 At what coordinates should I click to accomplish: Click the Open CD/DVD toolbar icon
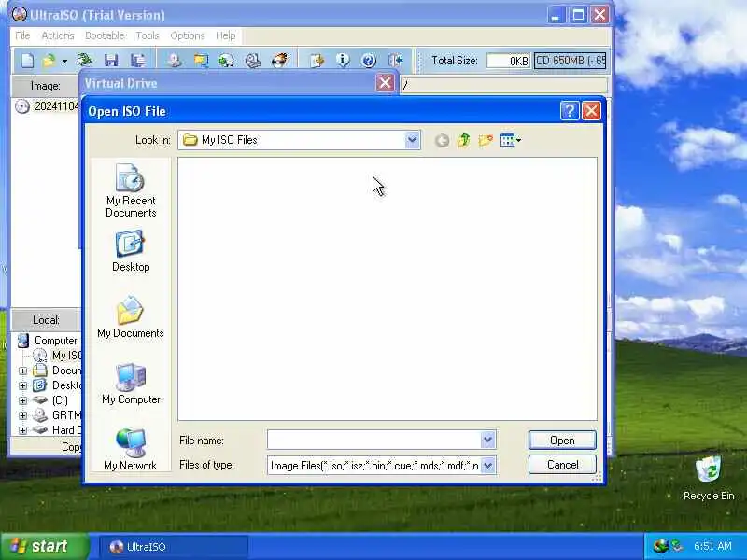[x=84, y=61]
